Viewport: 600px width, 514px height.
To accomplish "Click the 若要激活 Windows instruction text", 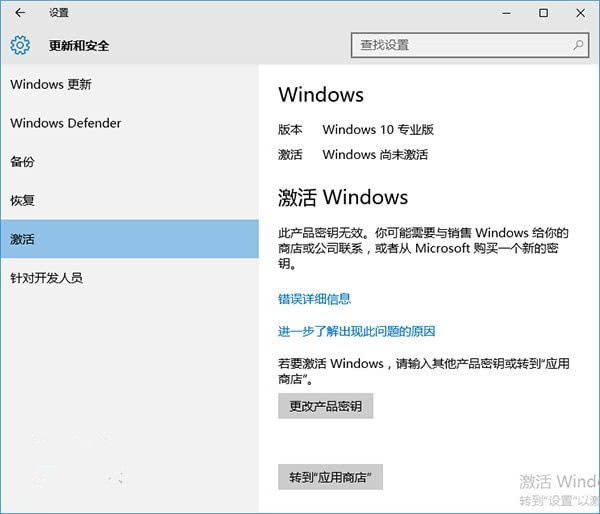I will click(x=424, y=371).
